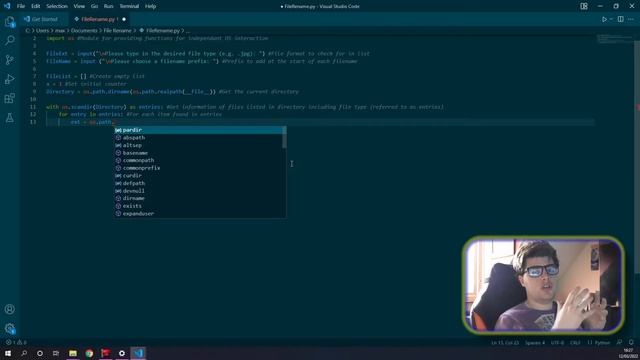Open the Go menu
The height and width of the screenshot is (360, 640).
pos(94,6)
